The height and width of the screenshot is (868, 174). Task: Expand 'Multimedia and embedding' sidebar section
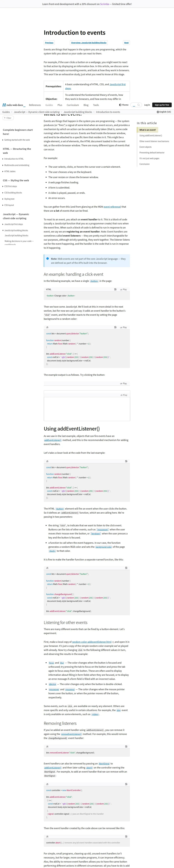16,165
